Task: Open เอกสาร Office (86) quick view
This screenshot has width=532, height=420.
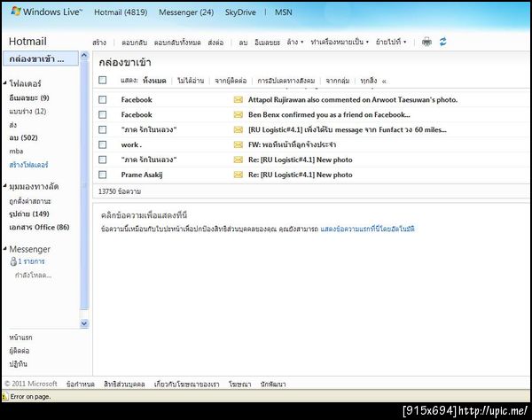Action: click(39, 227)
